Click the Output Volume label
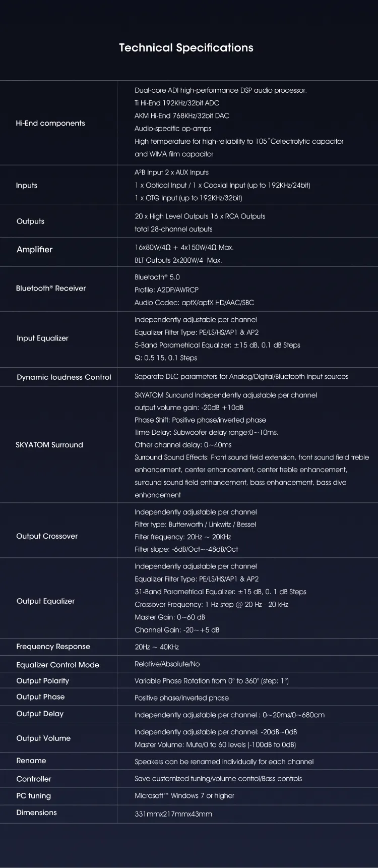Screen dimensions: 378x868 [43, 738]
